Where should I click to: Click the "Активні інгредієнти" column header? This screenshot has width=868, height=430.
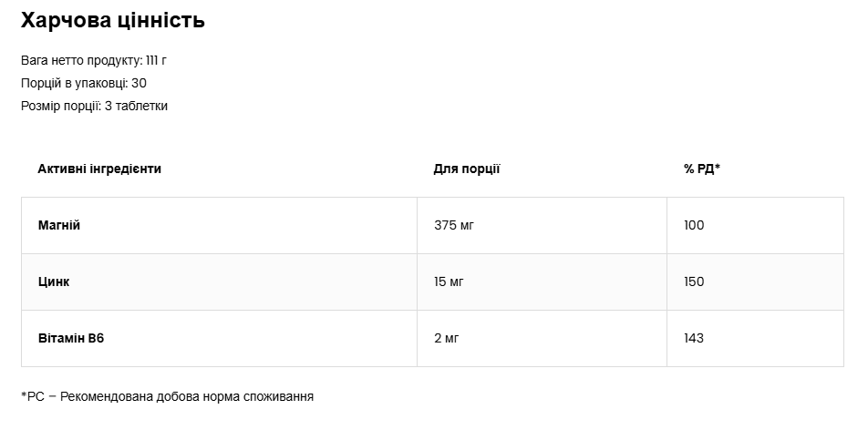(99, 169)
